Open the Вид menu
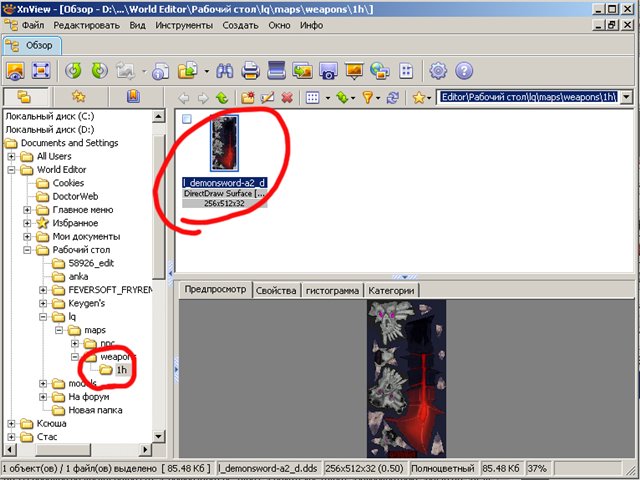 tap(138, 25)
